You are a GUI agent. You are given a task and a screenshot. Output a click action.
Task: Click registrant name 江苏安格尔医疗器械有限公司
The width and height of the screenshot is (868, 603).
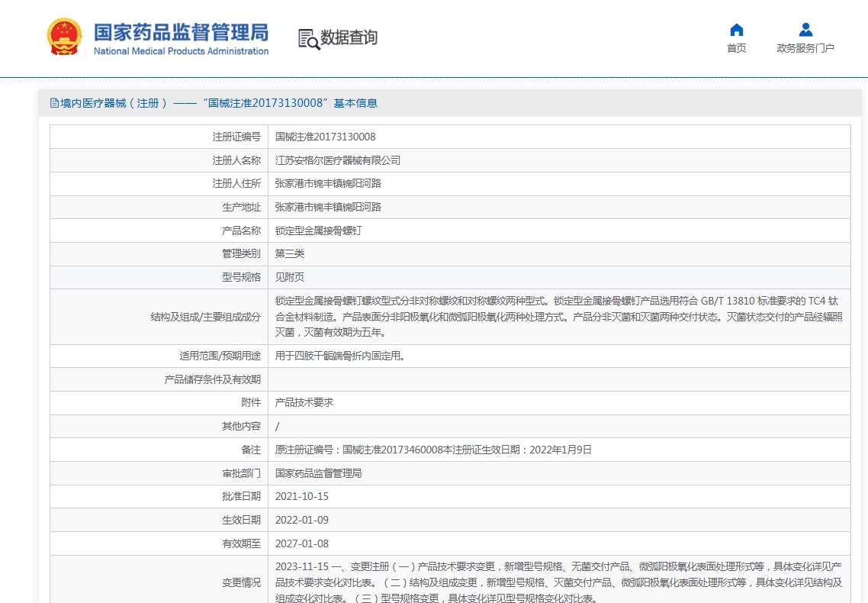(x=337, y=160)
